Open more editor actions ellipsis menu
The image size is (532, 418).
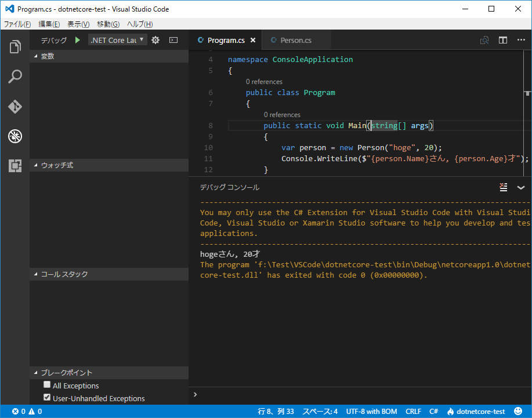coord(521,40)
